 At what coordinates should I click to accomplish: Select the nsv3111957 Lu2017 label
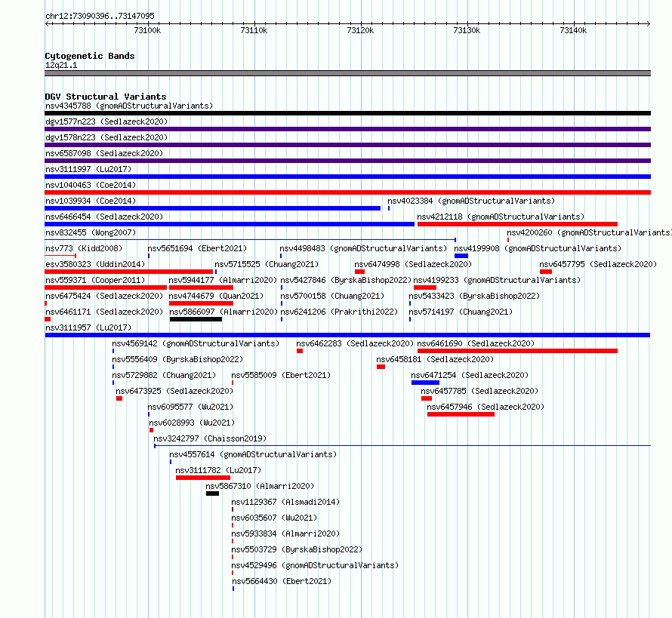coord(88,327)
